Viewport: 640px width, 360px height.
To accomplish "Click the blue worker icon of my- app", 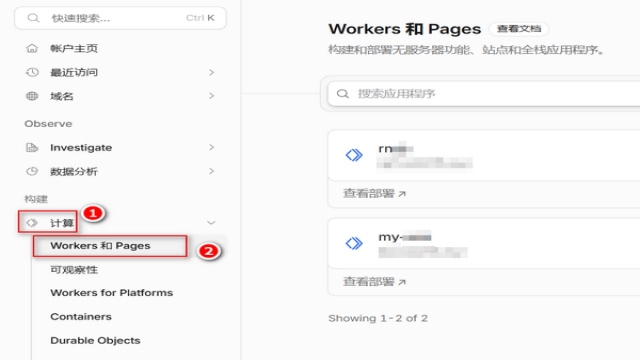I will coord(354,243).
